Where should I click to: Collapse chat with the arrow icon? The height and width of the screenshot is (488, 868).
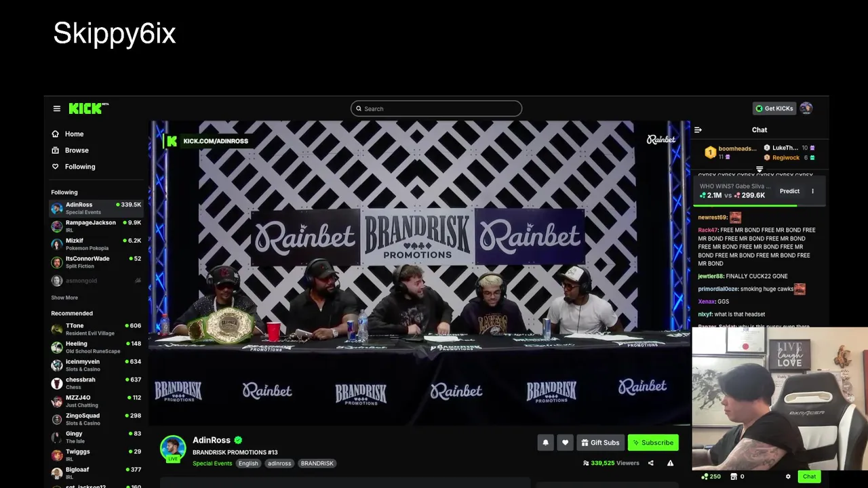click(x=698, y=130)
